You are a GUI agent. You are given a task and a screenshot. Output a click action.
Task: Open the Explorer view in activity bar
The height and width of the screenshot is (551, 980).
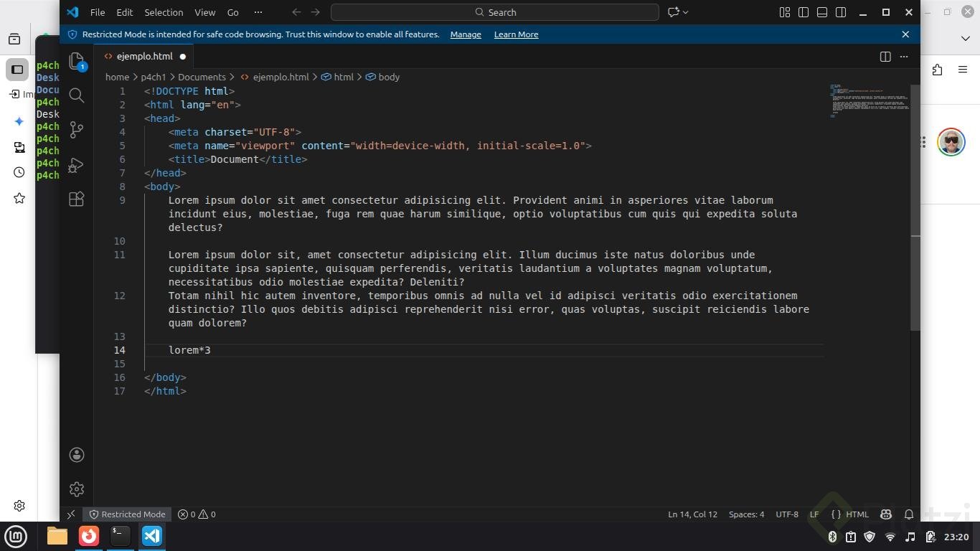pos(76,61)
